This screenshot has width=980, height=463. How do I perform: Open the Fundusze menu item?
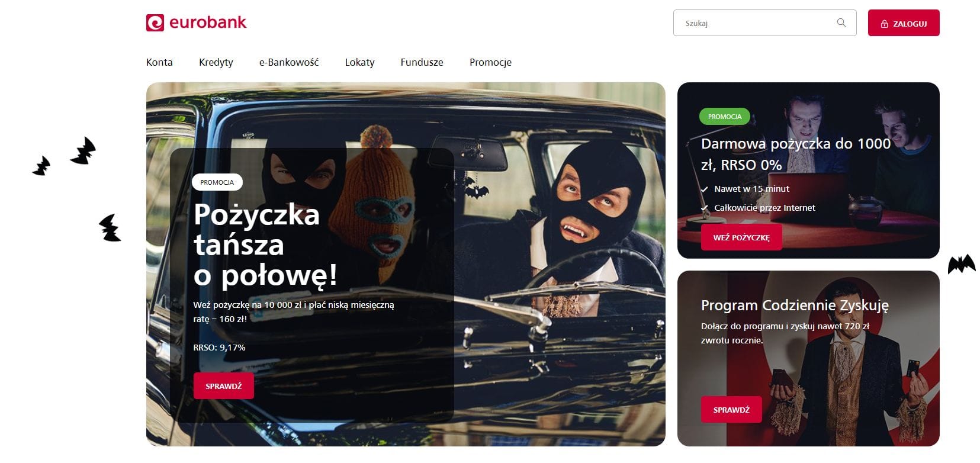click(422, 62)
